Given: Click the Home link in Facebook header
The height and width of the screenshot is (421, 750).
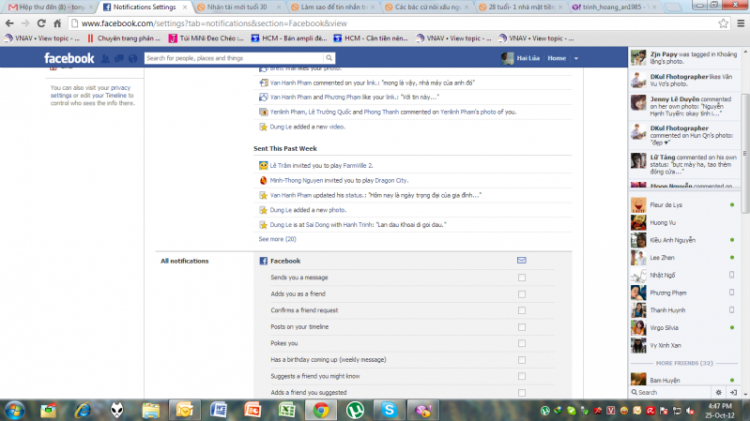Looking at the screenshot, I should click(556, 58).
